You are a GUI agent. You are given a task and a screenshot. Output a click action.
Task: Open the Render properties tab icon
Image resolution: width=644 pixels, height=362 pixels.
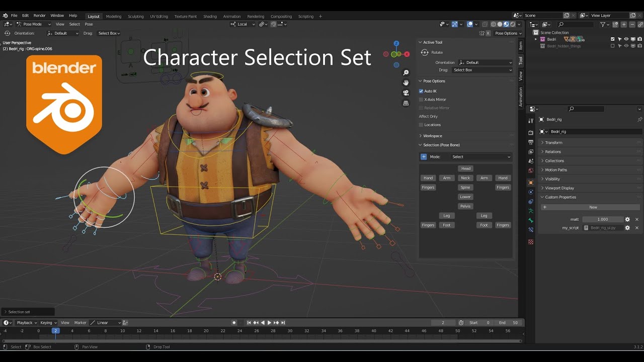(x=530, y=133)
